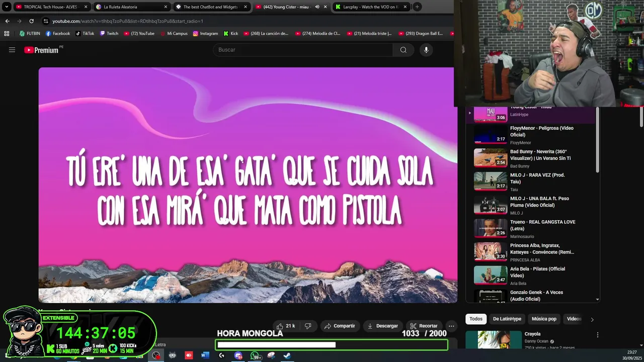Image resolution: width=644 pixels, height=362 pixels.
Task: Open the FUTBIN bookmark
Action: [x=30, y=34]
